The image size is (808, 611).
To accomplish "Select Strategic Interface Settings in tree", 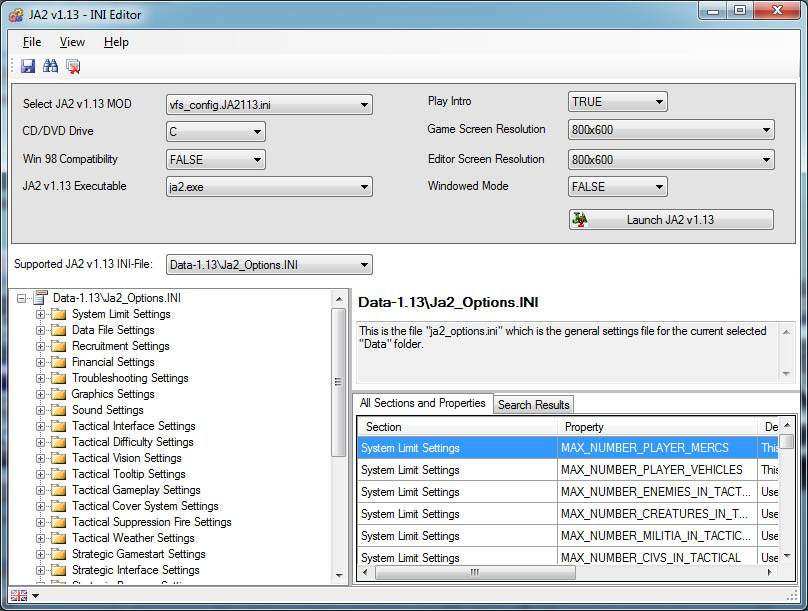I will click(x=136, y=570).
